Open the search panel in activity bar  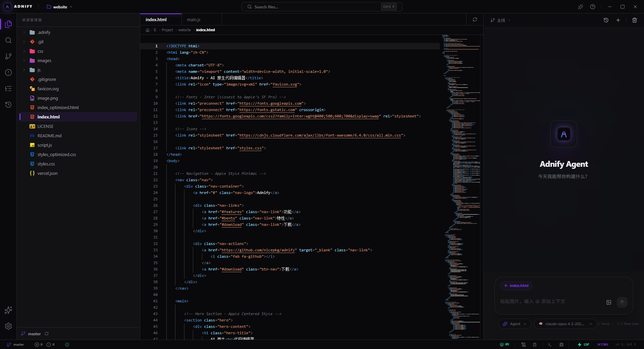8,40
